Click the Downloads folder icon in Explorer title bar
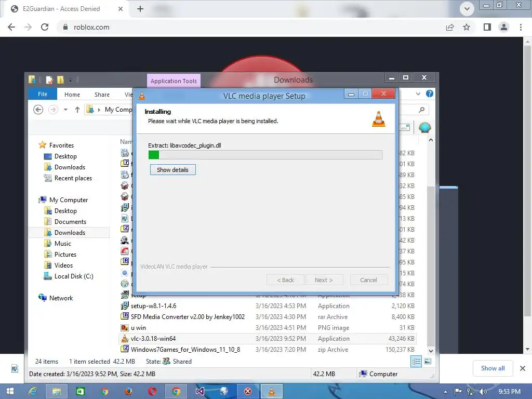This screenshot has width=532, height=399. pos(32,79)
